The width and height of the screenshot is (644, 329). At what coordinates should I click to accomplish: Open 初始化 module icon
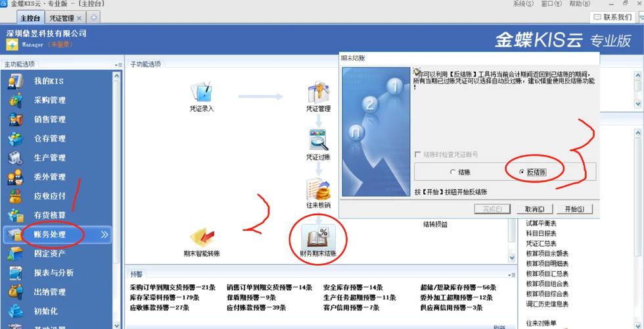16,311
